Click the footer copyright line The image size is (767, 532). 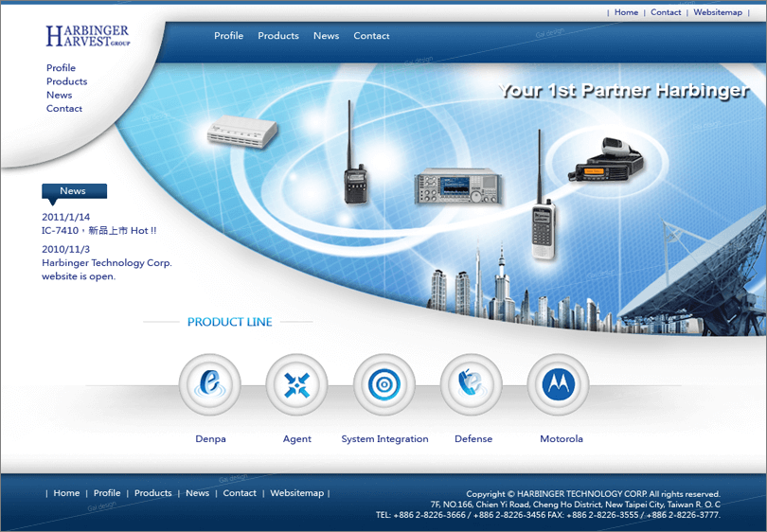click(x=593, y=494)
